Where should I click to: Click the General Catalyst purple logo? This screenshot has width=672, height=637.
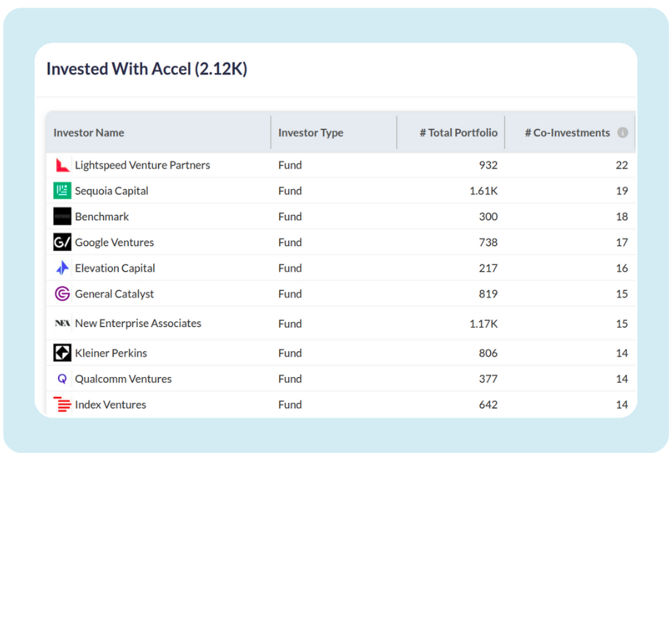pyautogui.click(x=63, y=295)
